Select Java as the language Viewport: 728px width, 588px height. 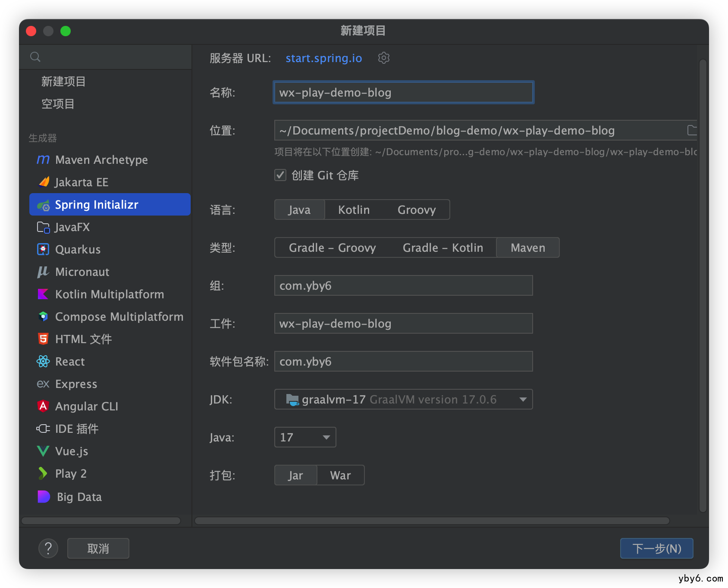(x=299, y=210)
